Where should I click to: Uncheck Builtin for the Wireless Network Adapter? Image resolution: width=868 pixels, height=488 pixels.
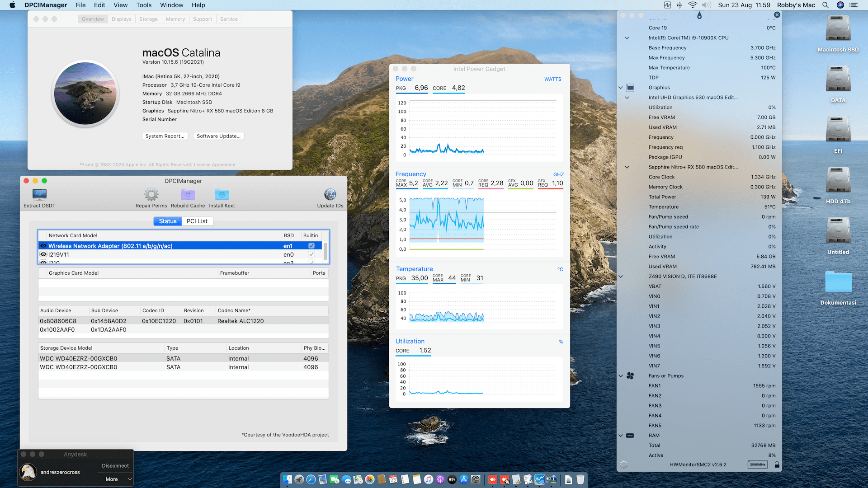click(311, 245)
